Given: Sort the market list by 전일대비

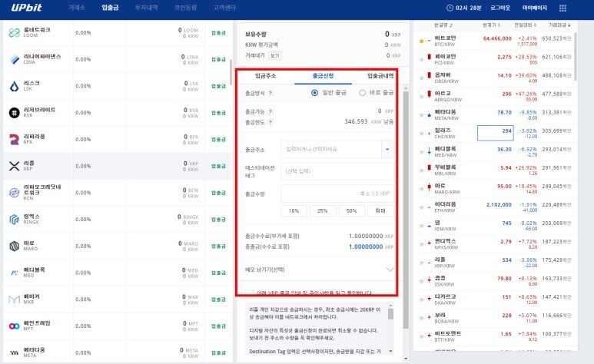Looking at the screenshot, I should coord(525,25).
